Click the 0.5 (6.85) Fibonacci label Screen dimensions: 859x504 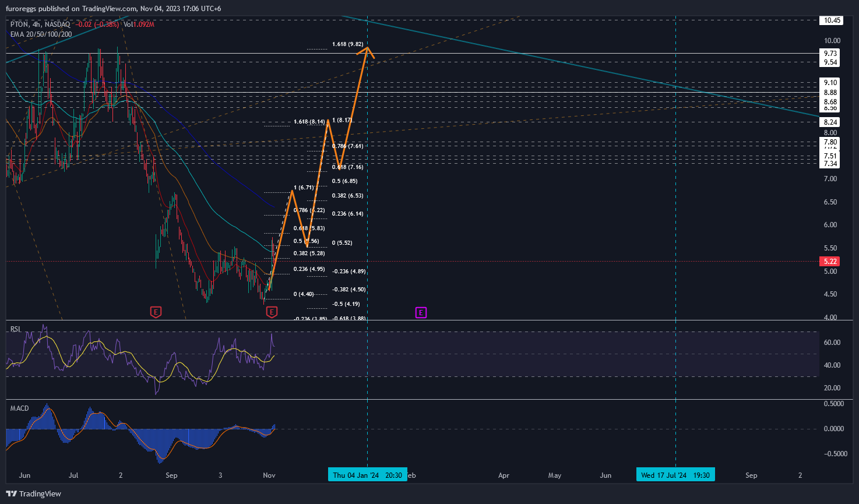coord(344,181)
